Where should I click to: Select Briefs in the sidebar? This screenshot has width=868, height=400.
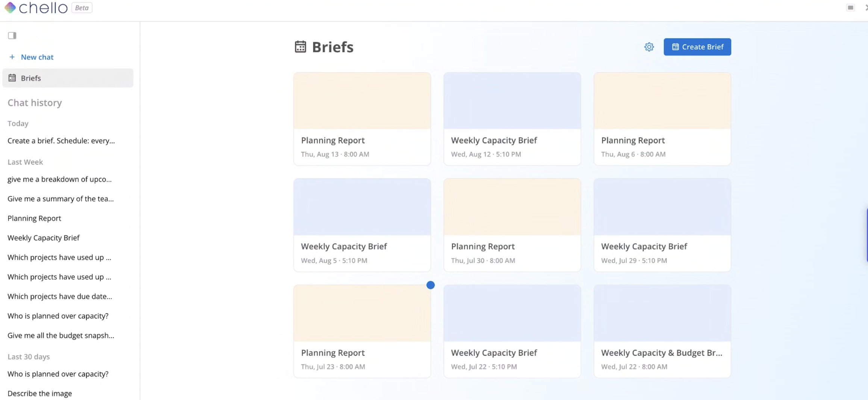click(68, 78)
